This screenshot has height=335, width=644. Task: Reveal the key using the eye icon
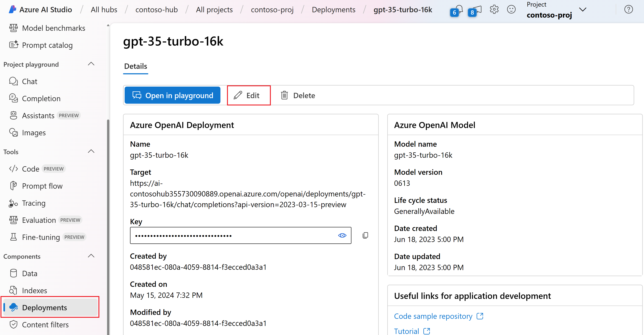coord(342,235)
